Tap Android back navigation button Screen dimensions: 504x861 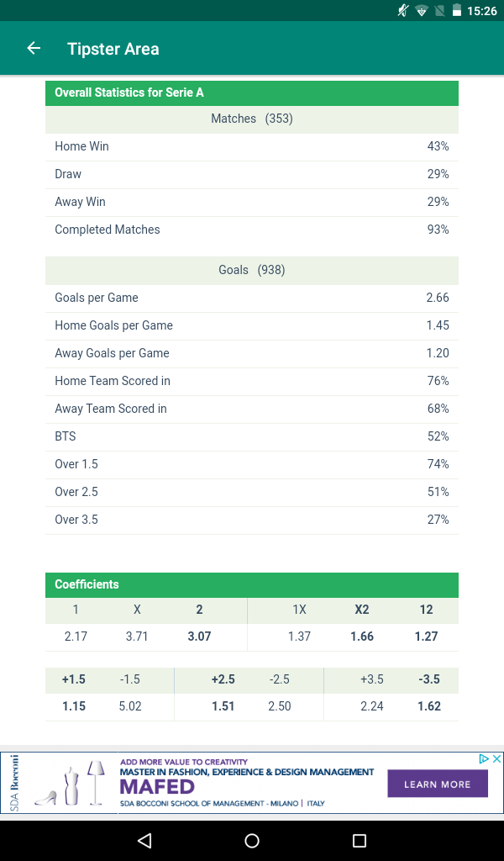point(144,840)
